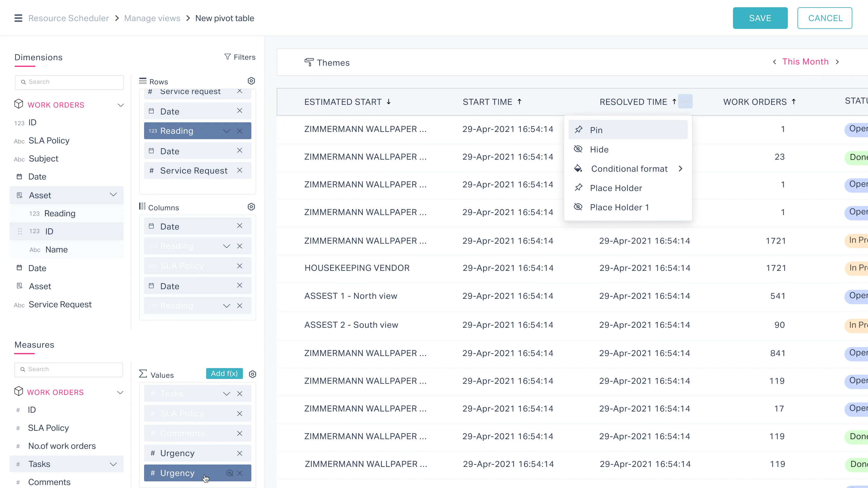Image resolution: width=868 pixels, height=488 pixels.
Task: Select This Month period label
Action: click(x=805, y=62)
